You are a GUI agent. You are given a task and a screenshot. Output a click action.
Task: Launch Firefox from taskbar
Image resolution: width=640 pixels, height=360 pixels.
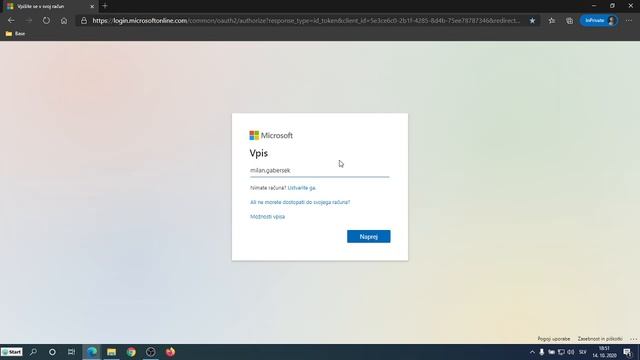click(170, 352)
